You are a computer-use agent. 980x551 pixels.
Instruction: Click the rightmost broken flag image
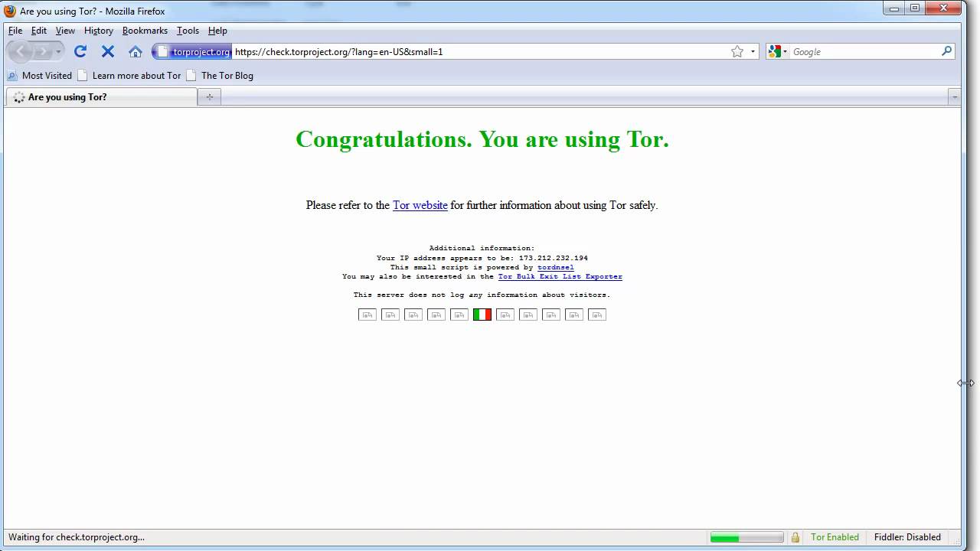597,315
